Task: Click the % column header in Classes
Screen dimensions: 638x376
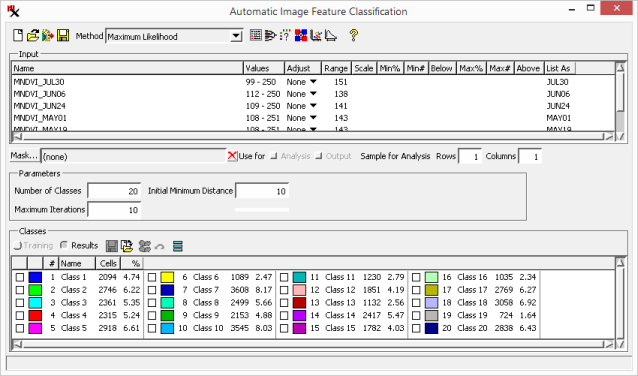Action: click(x=131, y=264)
